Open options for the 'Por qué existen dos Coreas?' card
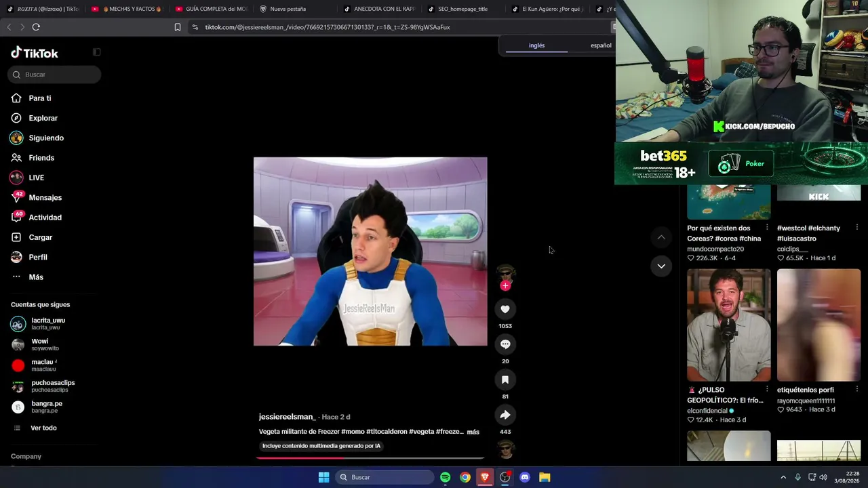The image size is (868, 488). [x=767, y=228]
